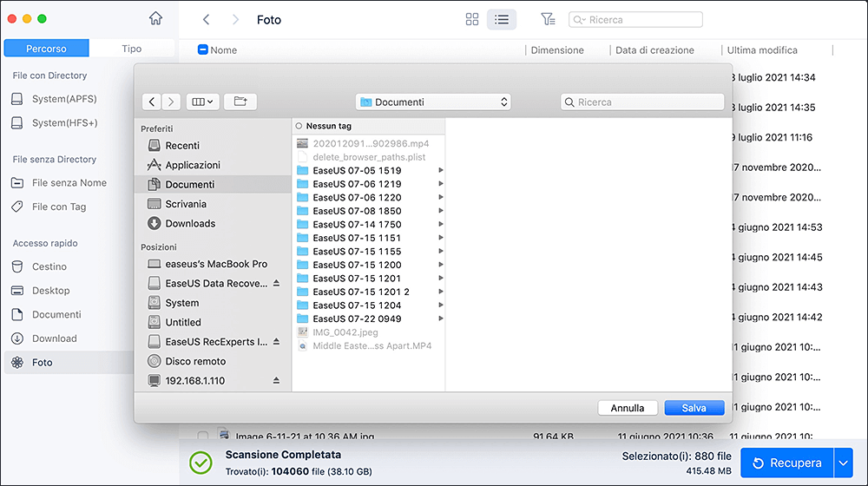Expand EaseUS 07-08 1850 folder arrow

(441, 211)
